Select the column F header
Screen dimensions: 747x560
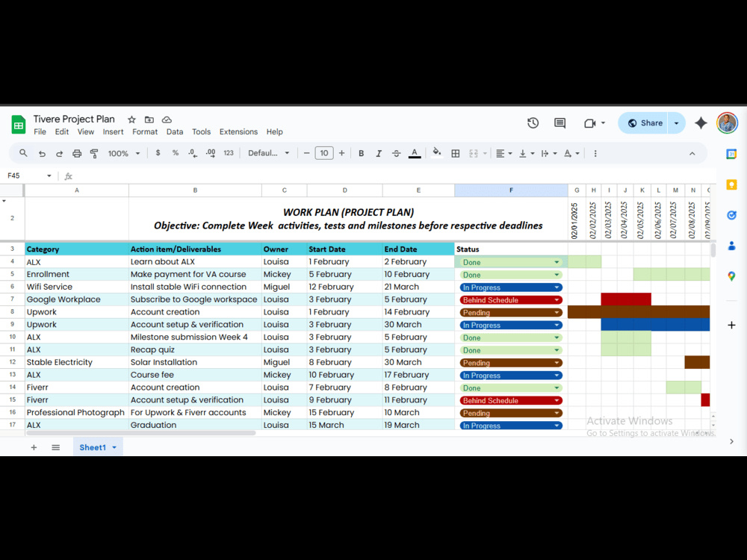point(511,190)
